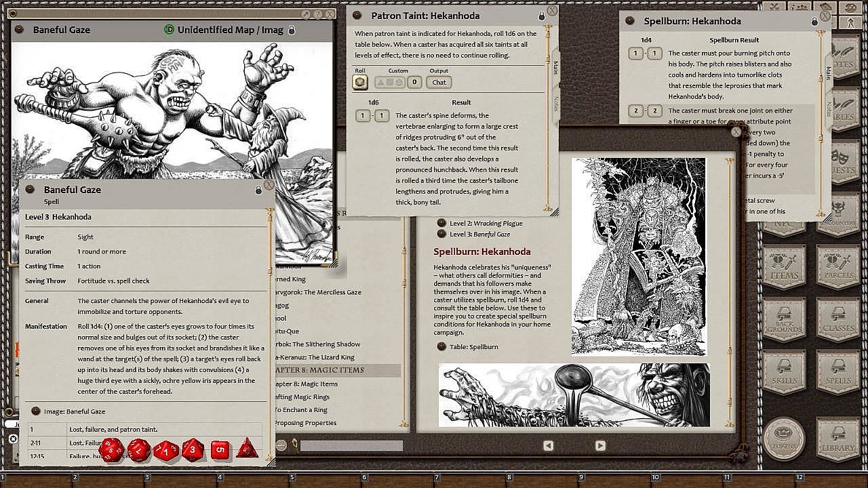Pick the red d10 die showing 1

click(x=166, y=449)
